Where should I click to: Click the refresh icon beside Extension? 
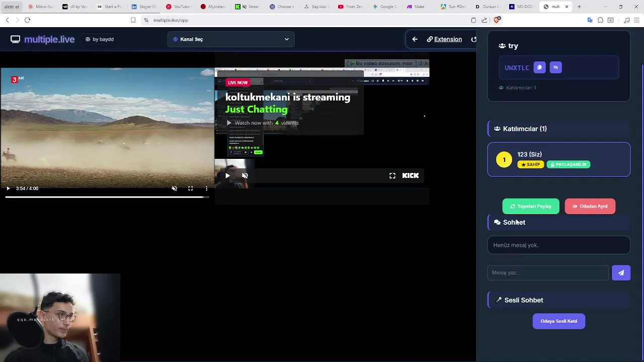click(473, 39)
